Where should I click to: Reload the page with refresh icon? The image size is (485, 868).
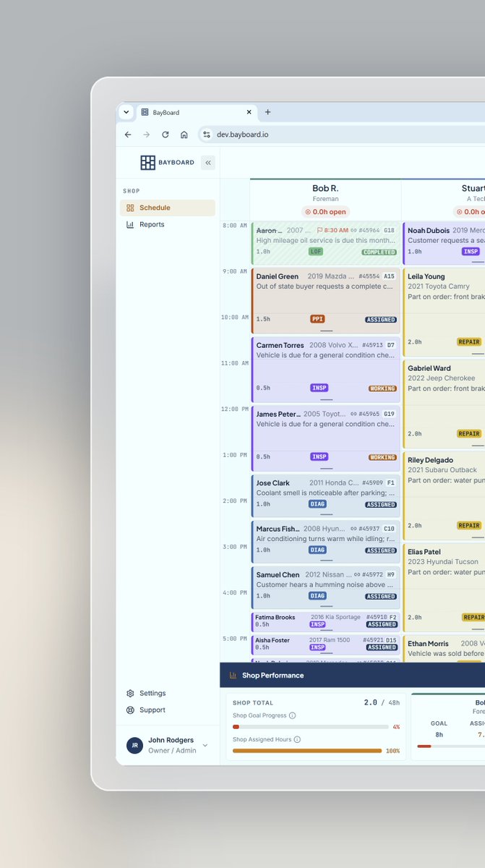coord(166,135)
